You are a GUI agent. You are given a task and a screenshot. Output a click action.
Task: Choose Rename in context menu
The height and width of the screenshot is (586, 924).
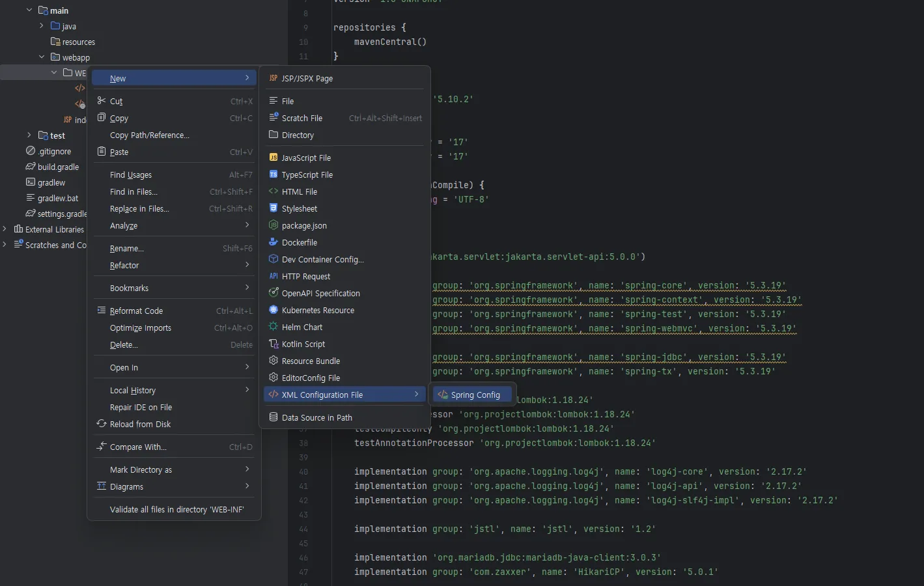tap(174, 248)
